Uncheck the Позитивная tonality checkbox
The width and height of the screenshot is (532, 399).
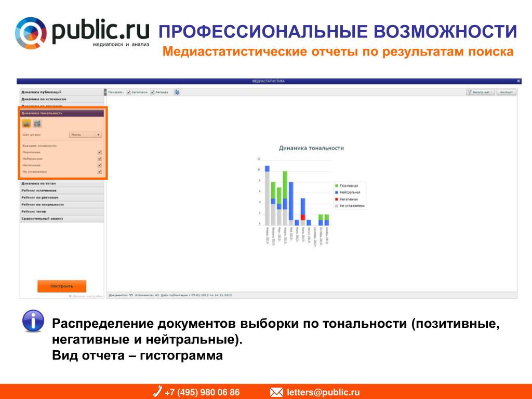[99, 152]
